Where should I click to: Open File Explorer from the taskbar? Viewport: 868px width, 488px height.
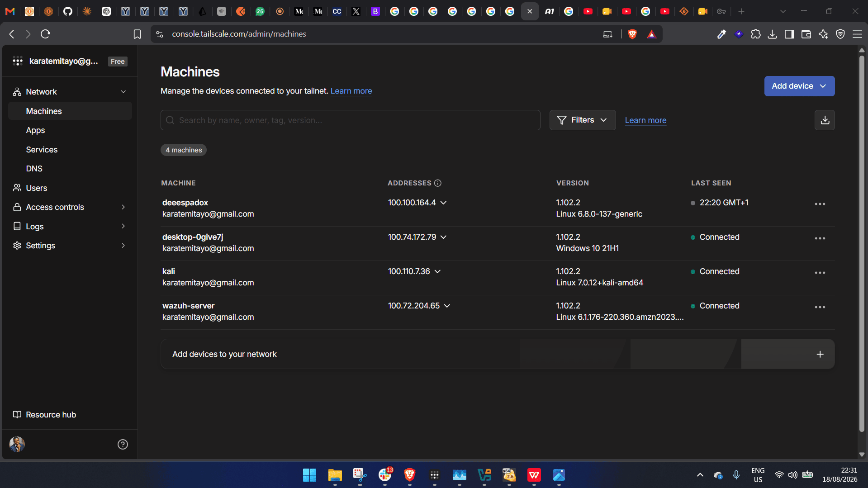pos(335,475)
